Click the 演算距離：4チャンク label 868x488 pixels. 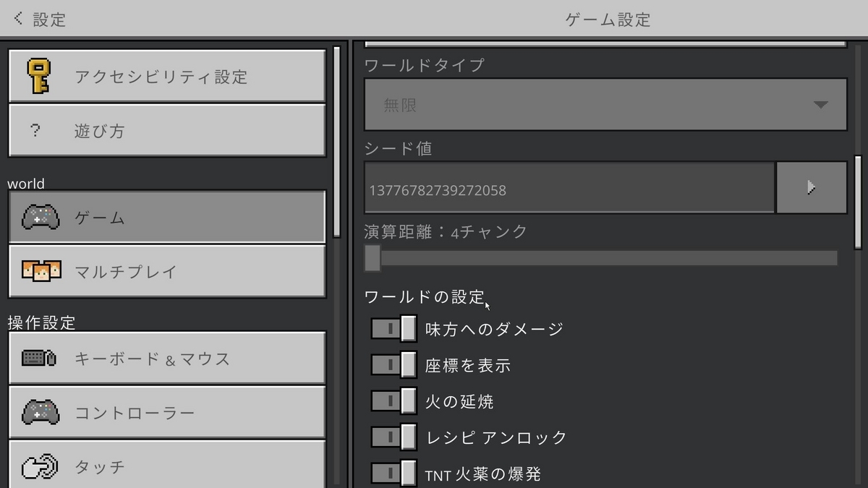click(446, 232)
